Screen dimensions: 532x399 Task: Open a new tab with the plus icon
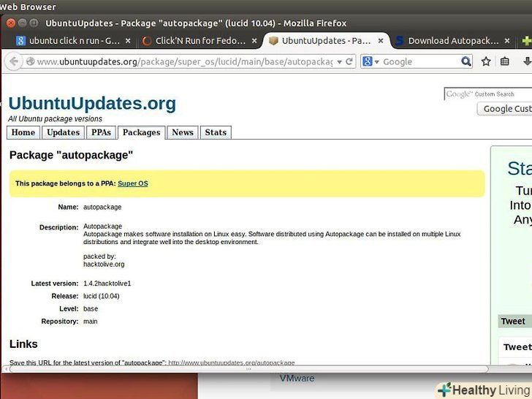point(527,41)
